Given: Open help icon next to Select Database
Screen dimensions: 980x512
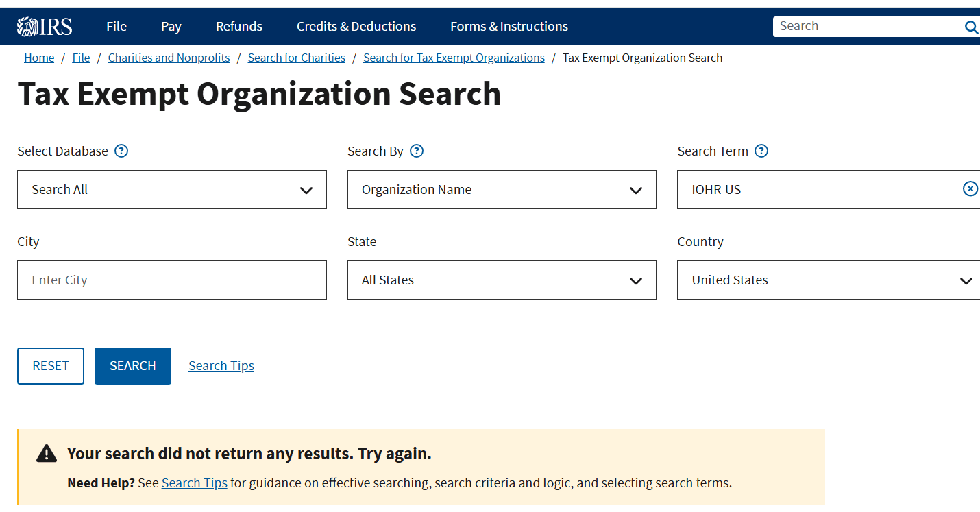Looking at the screenshot, I should [x=121, y=151].
